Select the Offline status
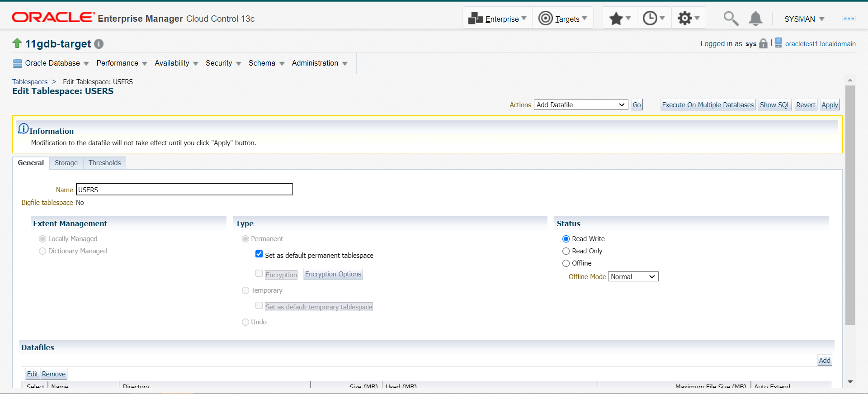868x394 pixels. (x=566, y=263)
